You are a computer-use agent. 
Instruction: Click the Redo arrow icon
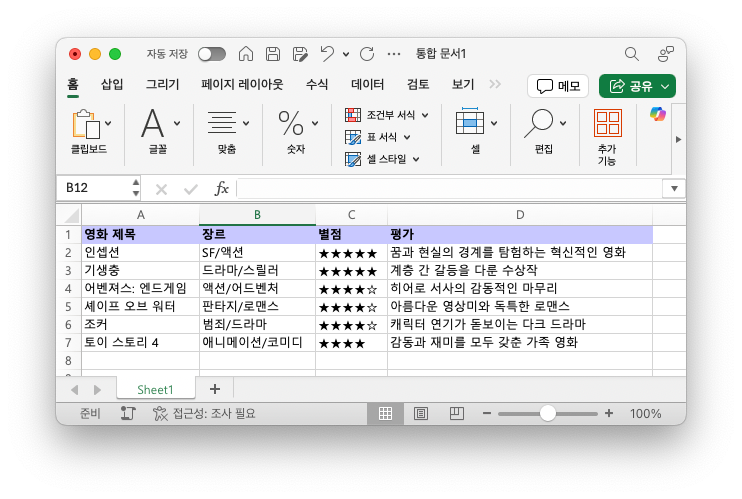tap(367, 54)
